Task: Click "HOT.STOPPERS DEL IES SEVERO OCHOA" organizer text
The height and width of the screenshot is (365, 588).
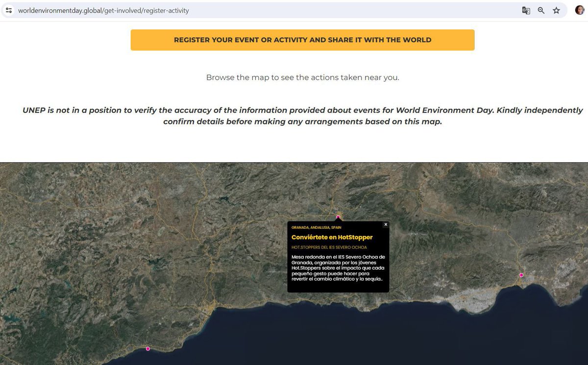Action: click(329, 247)
